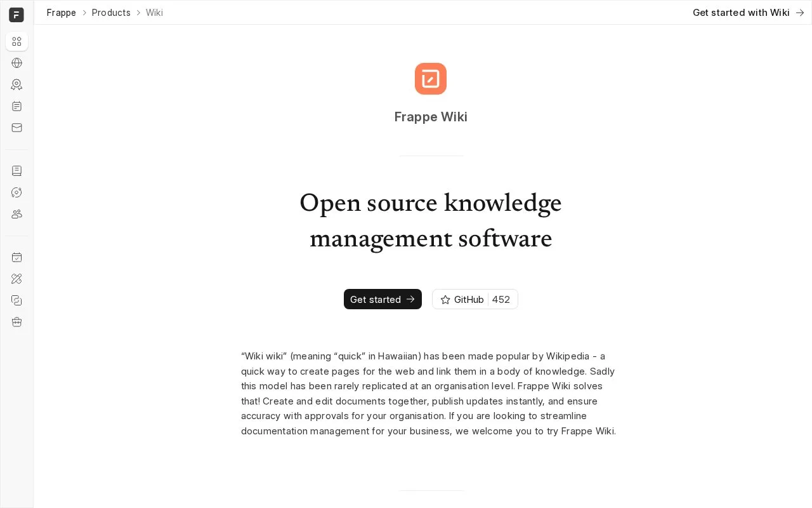Click the Frappe Wiki title text
Viewport: 812px width, 508px height.
[x=431, y=117]
